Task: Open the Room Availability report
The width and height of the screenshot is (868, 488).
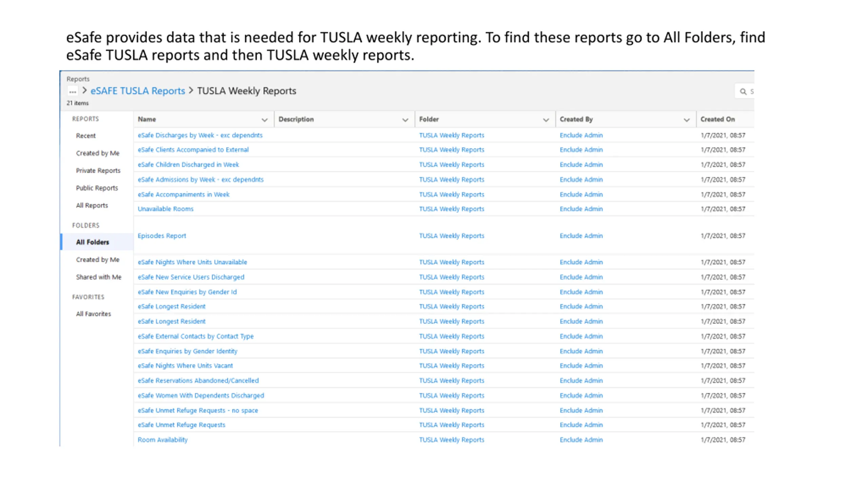Action: coord(162,440)
